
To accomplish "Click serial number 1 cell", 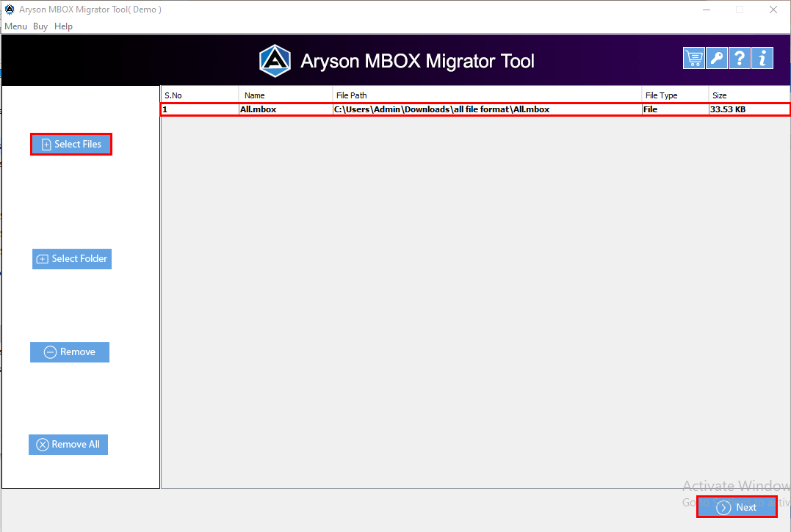I will point(201,109).
